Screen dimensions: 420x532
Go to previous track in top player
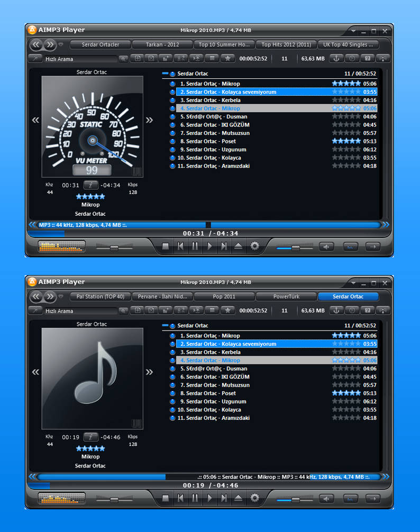pyautogui.click(x=180, y=246)
